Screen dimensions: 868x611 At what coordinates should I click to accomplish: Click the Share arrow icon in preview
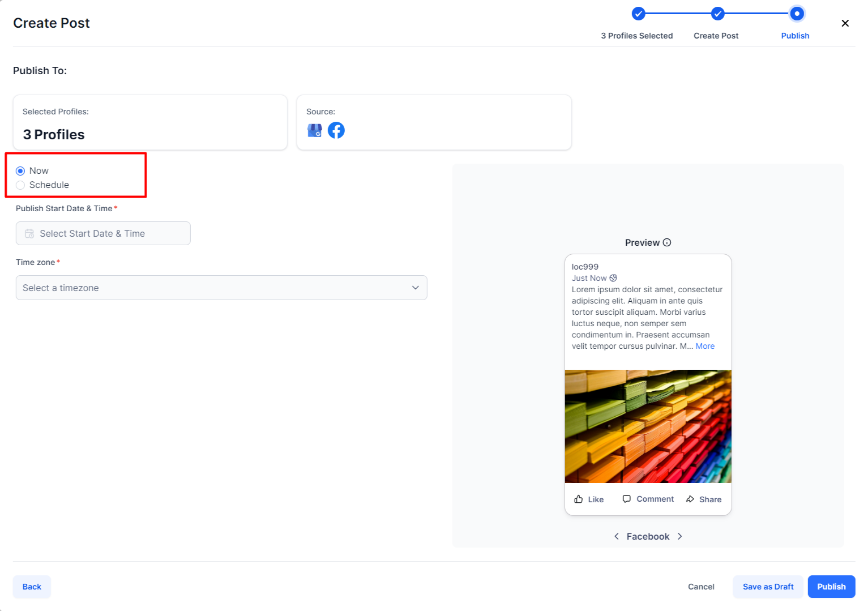point(690,499)
